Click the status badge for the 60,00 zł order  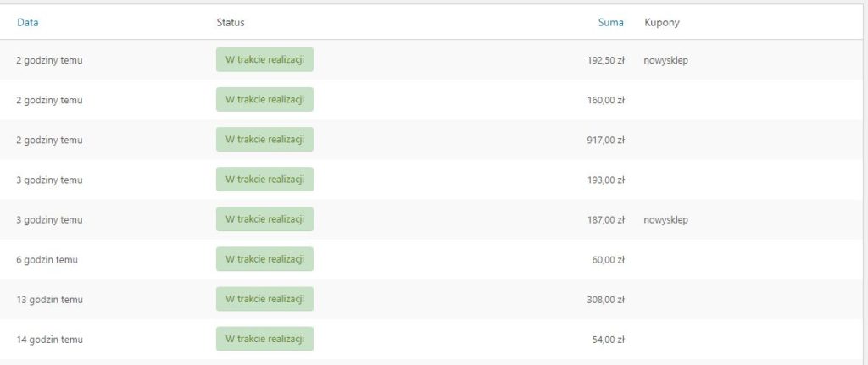(264, 259)
